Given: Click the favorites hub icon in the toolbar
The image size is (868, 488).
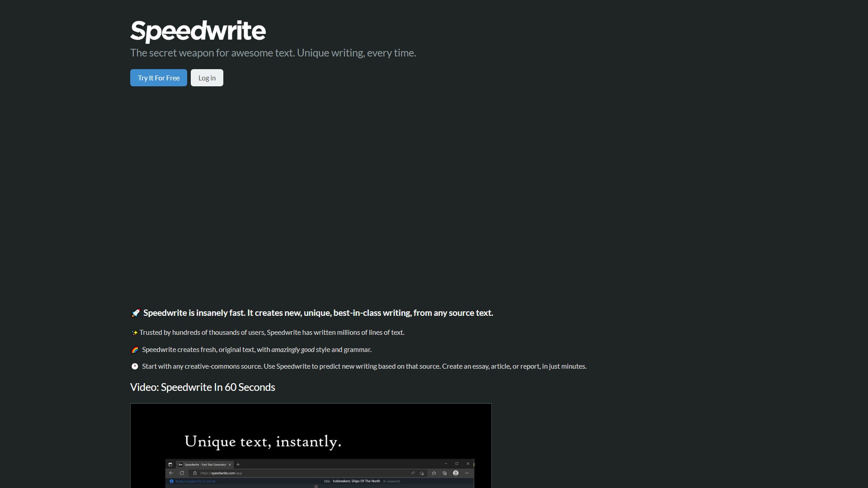Looking at the screenshot, I should pyautogui.click(x=434, y=473).
